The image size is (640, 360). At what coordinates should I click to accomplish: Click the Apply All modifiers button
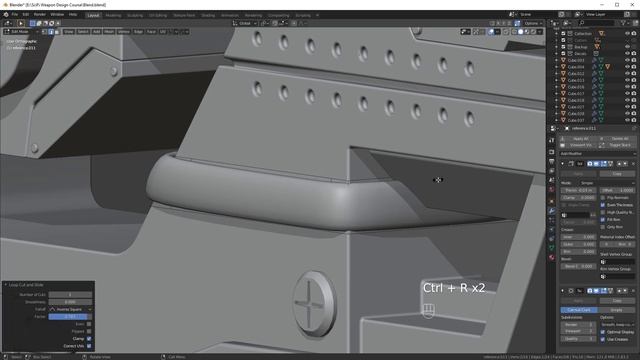tap(578, 139)
